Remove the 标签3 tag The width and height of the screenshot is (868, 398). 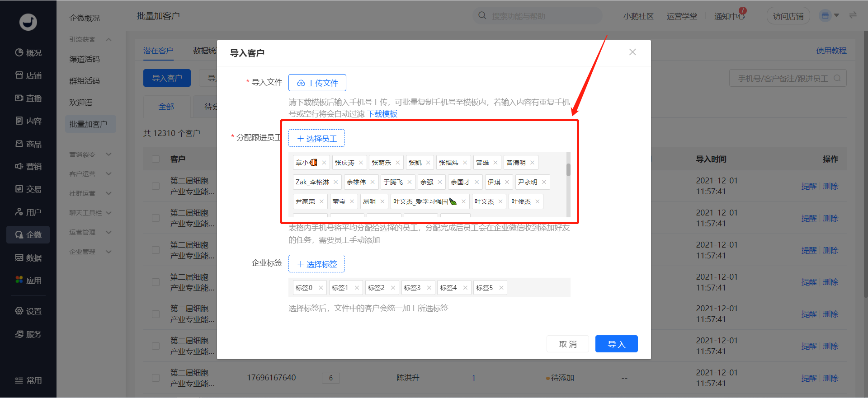point(429,288)
